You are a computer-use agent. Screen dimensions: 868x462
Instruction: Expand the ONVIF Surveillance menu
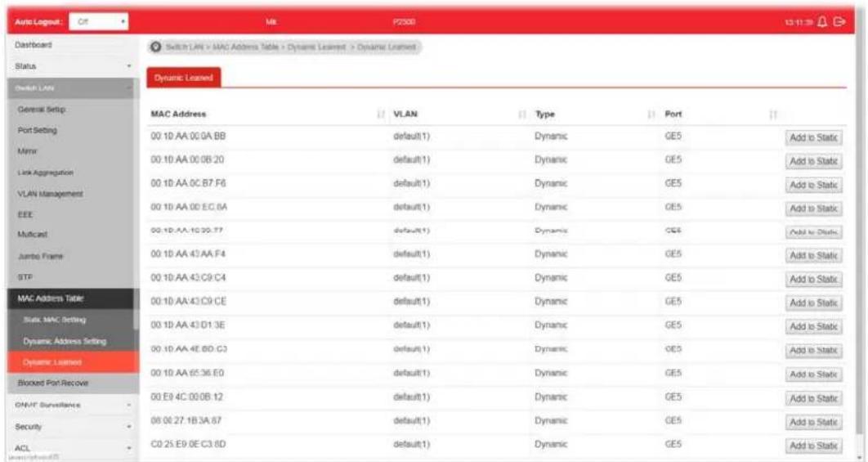[x=73, y=405]
